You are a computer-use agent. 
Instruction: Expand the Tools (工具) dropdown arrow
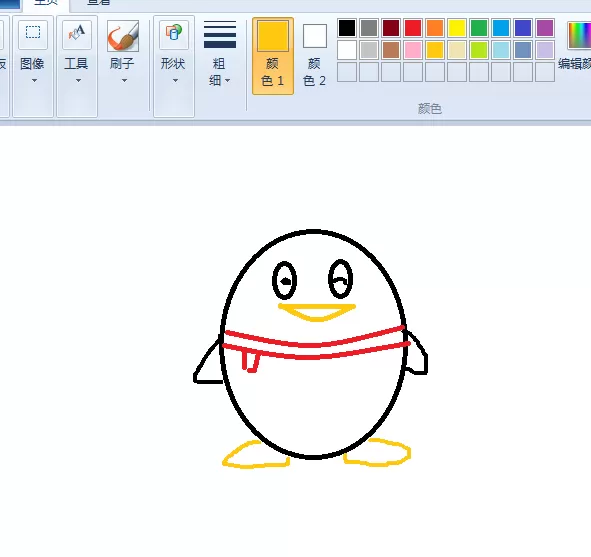(78, 81)
